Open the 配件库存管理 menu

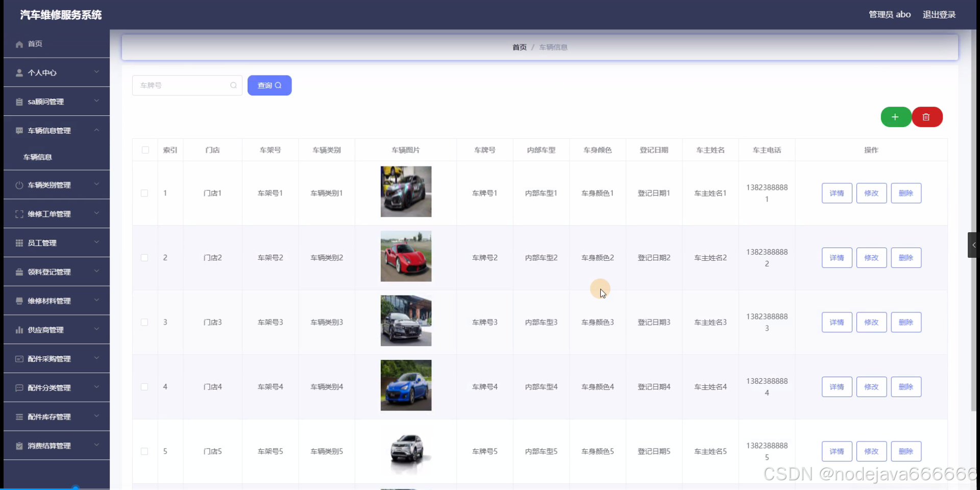point(57,417)
